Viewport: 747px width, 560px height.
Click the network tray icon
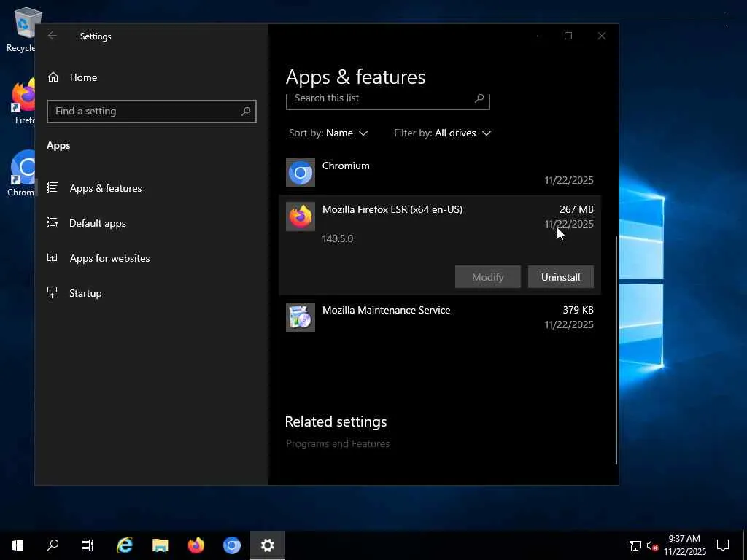point(635,545)
